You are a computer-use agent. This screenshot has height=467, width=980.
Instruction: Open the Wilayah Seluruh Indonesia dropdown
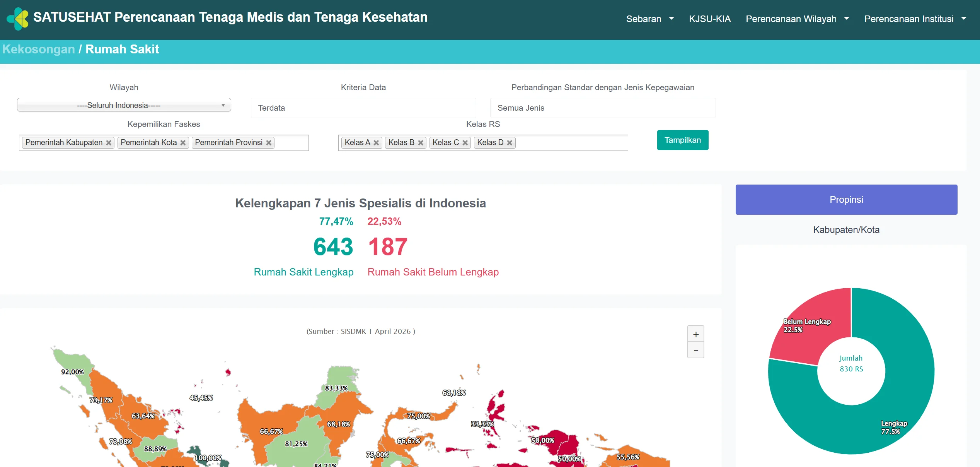tap(124, 105)
